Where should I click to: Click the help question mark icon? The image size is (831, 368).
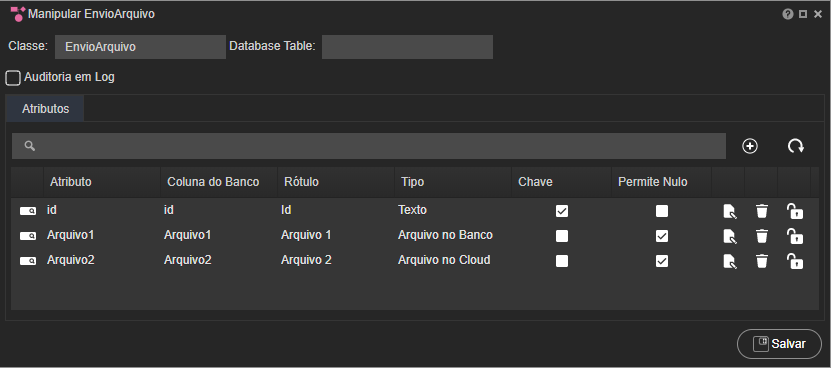tap(788, 14)
